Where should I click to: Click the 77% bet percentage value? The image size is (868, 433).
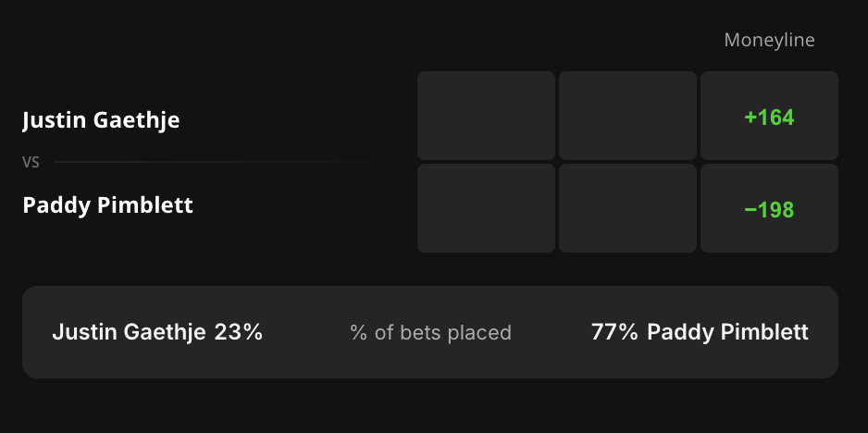coord(614,332)
